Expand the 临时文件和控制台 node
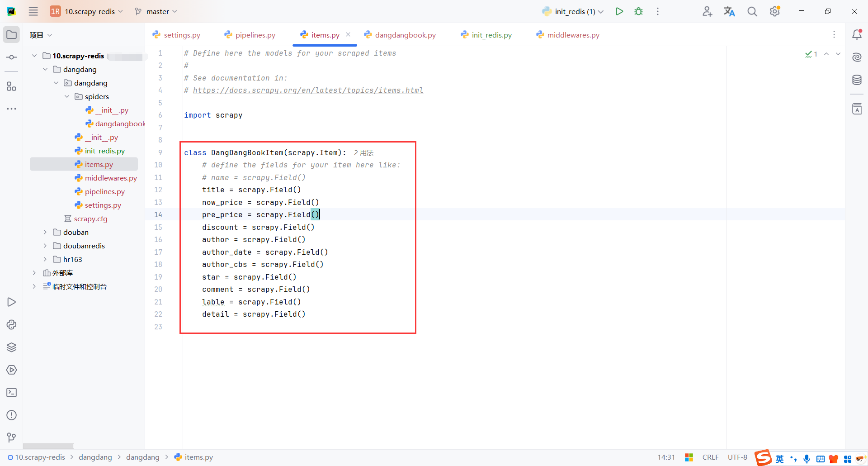The image size is (868, 466). click(34, 286)
